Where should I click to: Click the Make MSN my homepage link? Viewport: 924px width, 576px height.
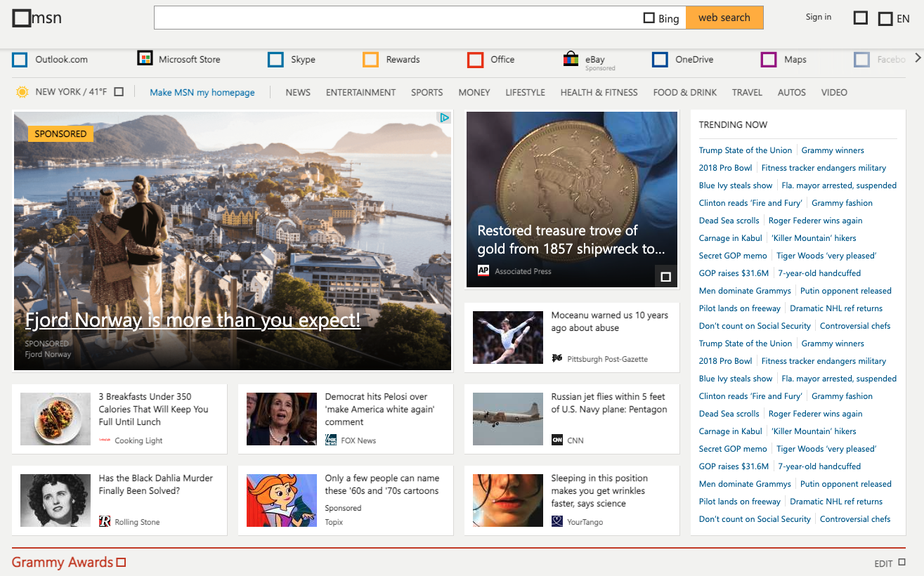tap(202, 92)
